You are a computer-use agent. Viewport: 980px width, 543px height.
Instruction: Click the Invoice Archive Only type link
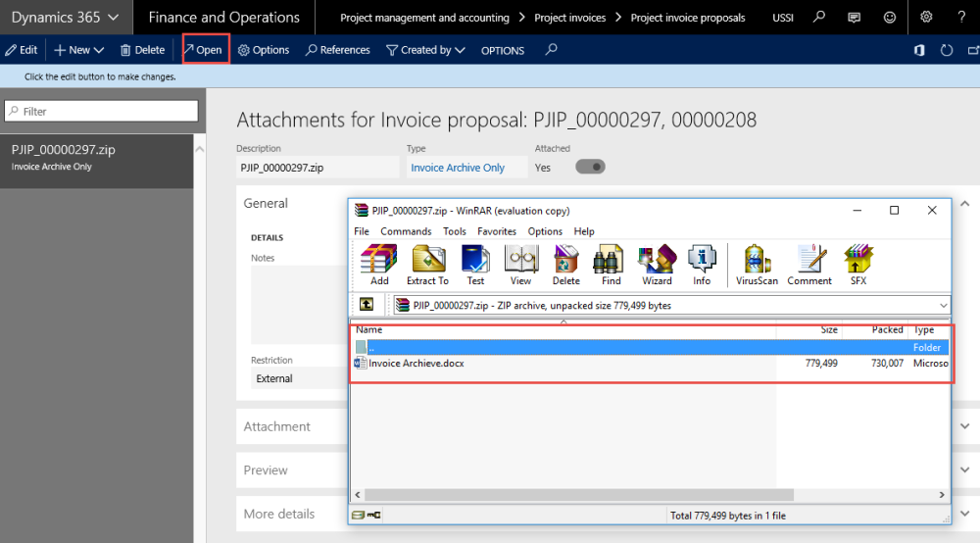click(458, 168)
